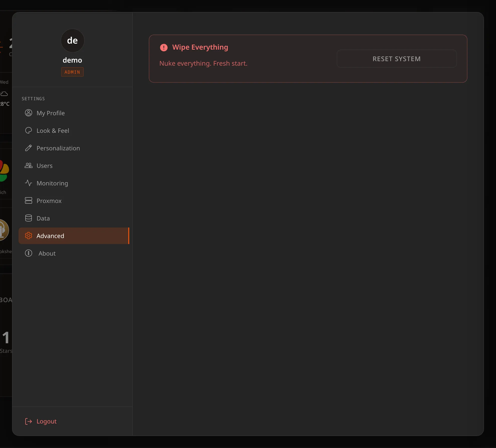Screen dimensions: 496x448
Task: Click the Proxmox server icon
Action: pyautogui.click(x=29, y=201)
